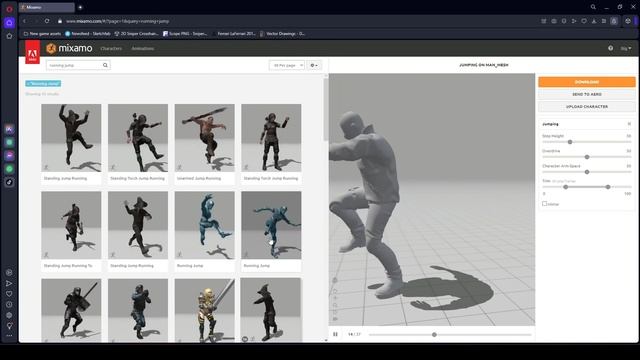Reload the page with refresh icon
Screen dimensions: 640x360
47,21
